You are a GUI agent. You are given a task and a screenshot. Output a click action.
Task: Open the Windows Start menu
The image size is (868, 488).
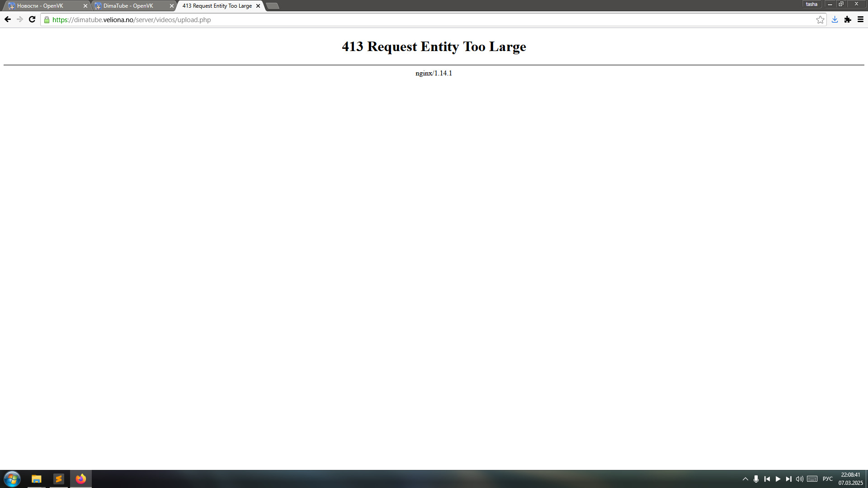click(x=12, y=479)
